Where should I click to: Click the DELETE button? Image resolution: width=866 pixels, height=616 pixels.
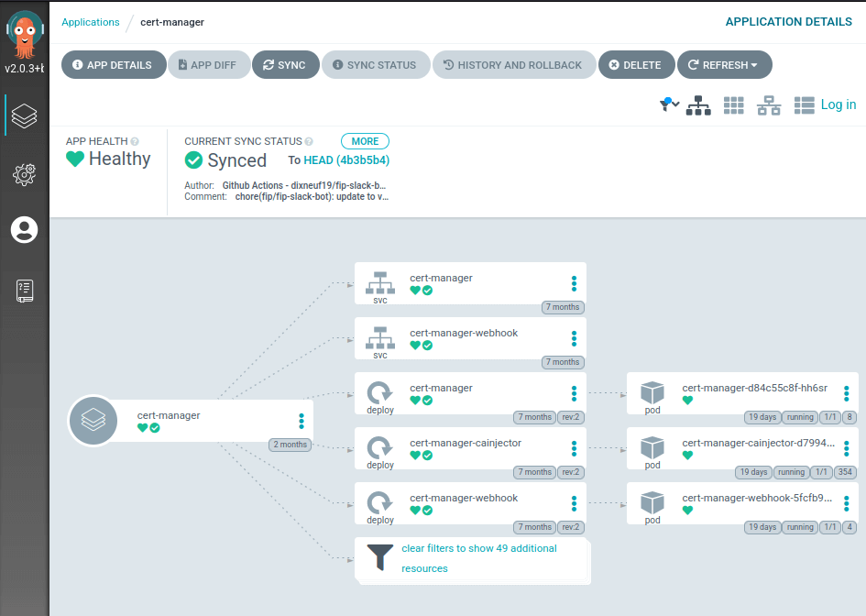(x=636, y=65)
